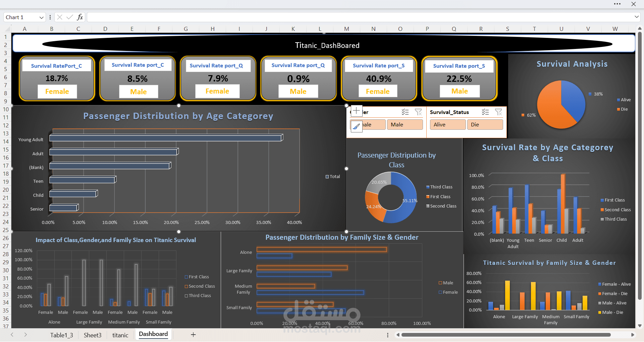
Task: Expand the formula bar
Action: 636,17
